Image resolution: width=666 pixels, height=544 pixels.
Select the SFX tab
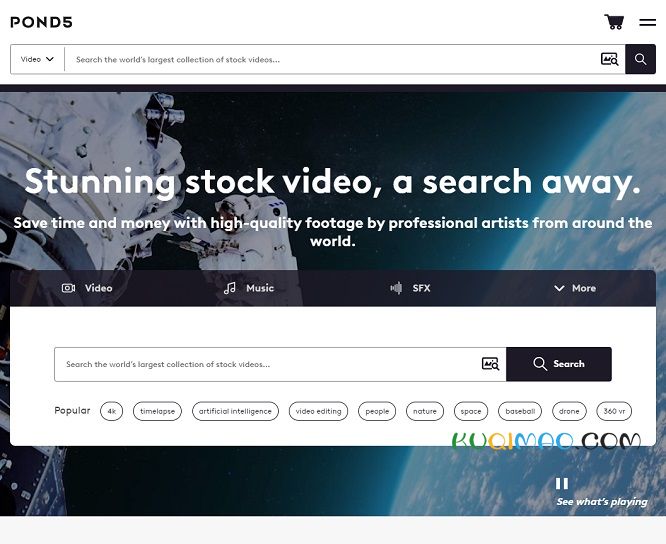click(410, 288)
